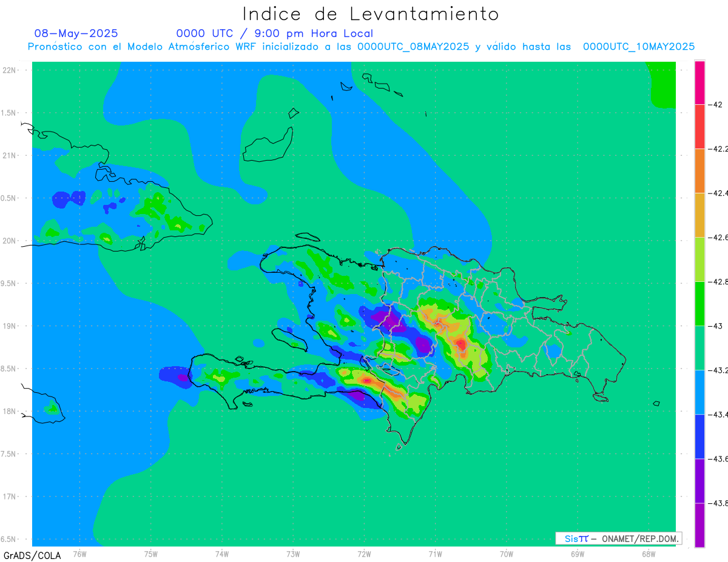The width and height of the screenshot is (728, 562).
Task: Choose the dark blue legend color between -43.4 and -43.6
Action: click(699, 437)
